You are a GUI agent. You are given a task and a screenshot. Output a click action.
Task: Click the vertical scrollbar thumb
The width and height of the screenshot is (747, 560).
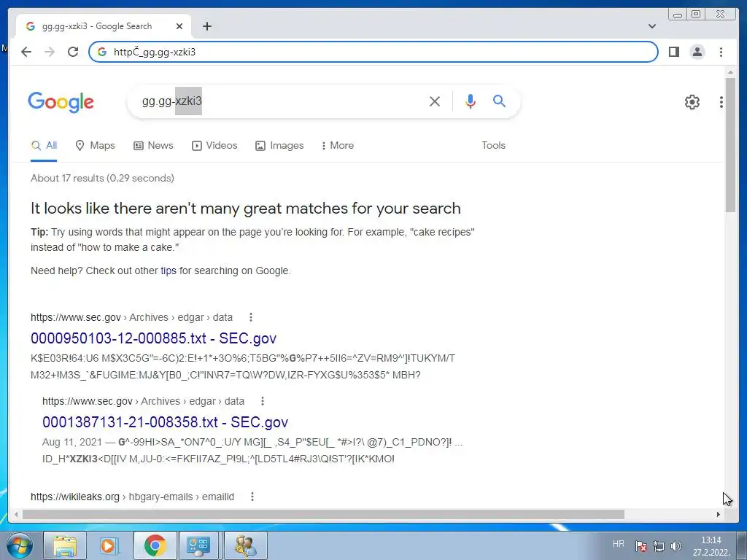coord(730,145)
